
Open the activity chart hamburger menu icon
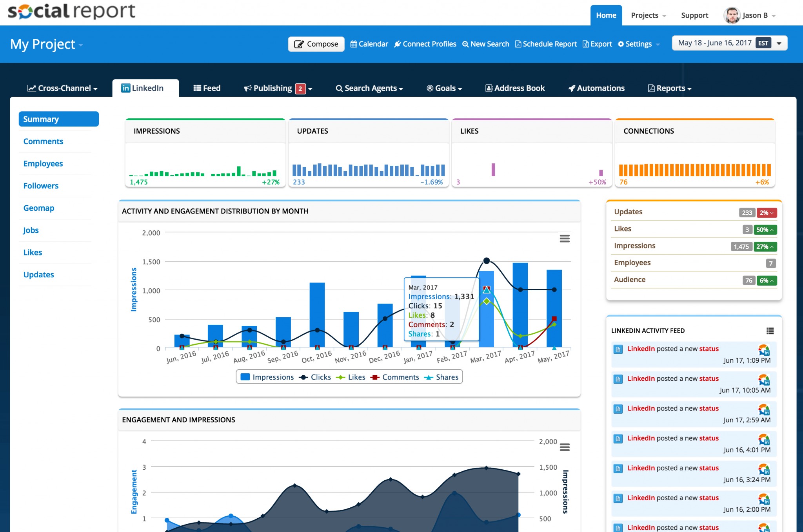(x=565, y=238)
